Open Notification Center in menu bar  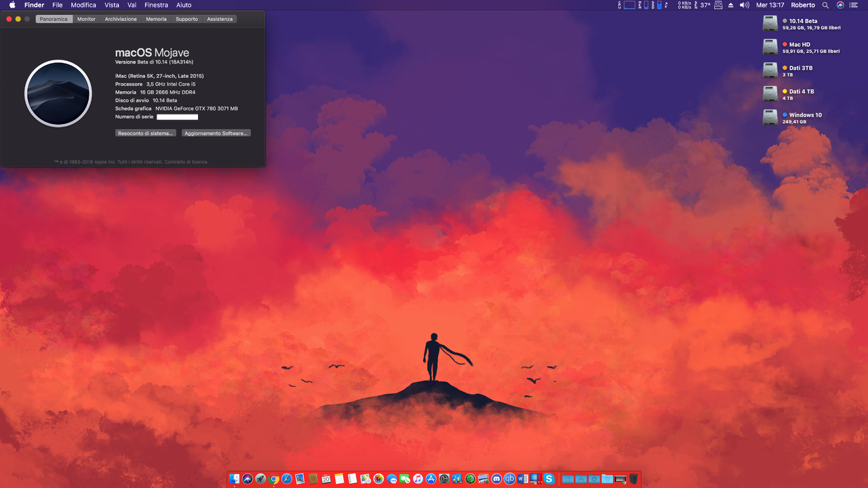(854, 5)
